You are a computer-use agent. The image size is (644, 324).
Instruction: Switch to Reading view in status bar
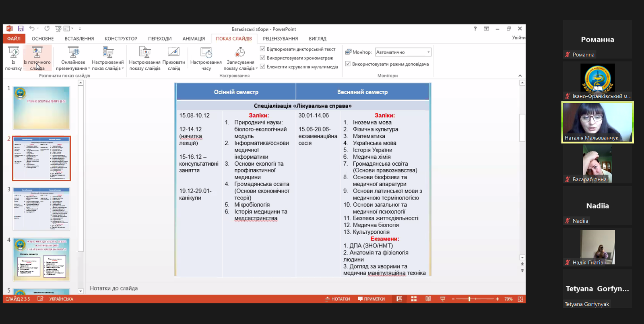pos(428,299)
